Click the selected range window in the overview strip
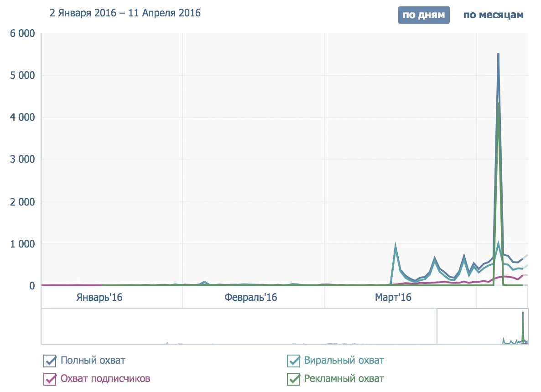The image size is (541, 392). (x=482, y=326)
